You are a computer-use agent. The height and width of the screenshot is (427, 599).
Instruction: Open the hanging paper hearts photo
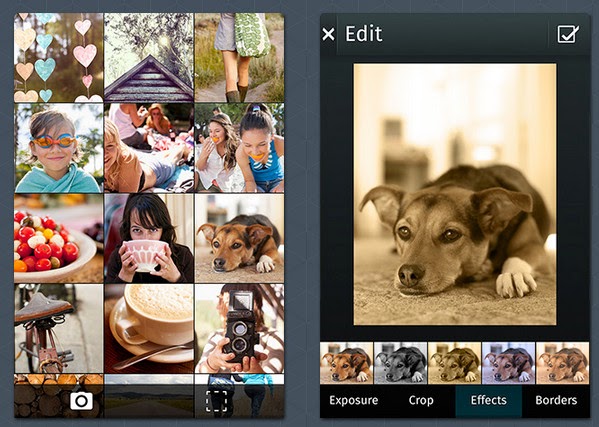[59, 58]
